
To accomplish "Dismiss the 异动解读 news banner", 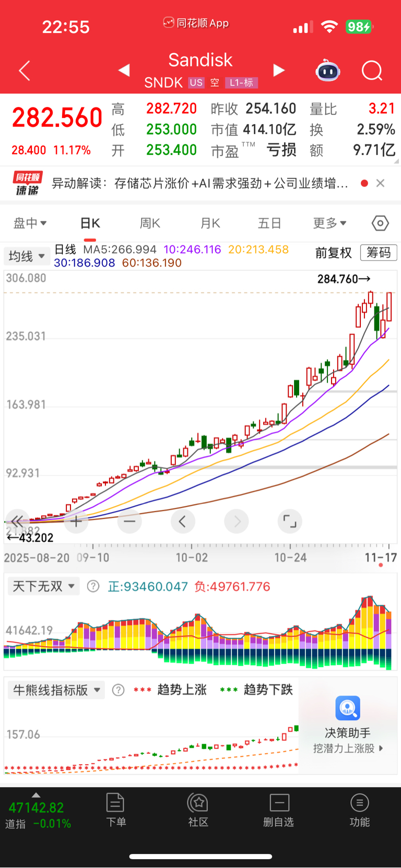I will point(381,183).
